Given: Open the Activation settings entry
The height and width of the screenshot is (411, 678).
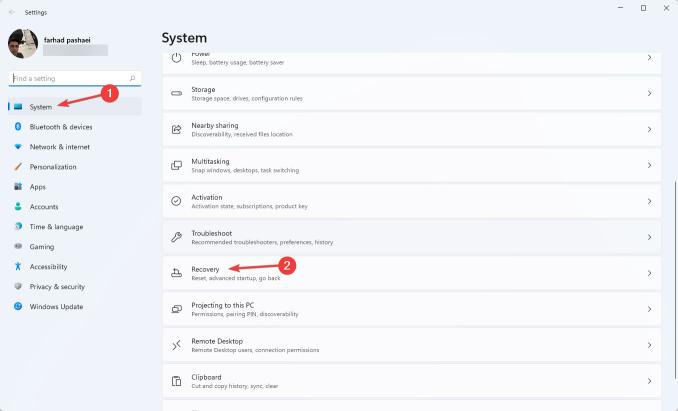Looking at the screenshot, I should click(x=412, y=201).
